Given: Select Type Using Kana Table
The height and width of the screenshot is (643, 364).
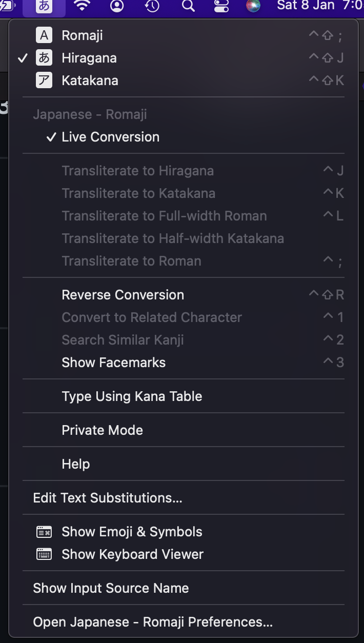Looking at the screenshot, I should click(184, 396).
